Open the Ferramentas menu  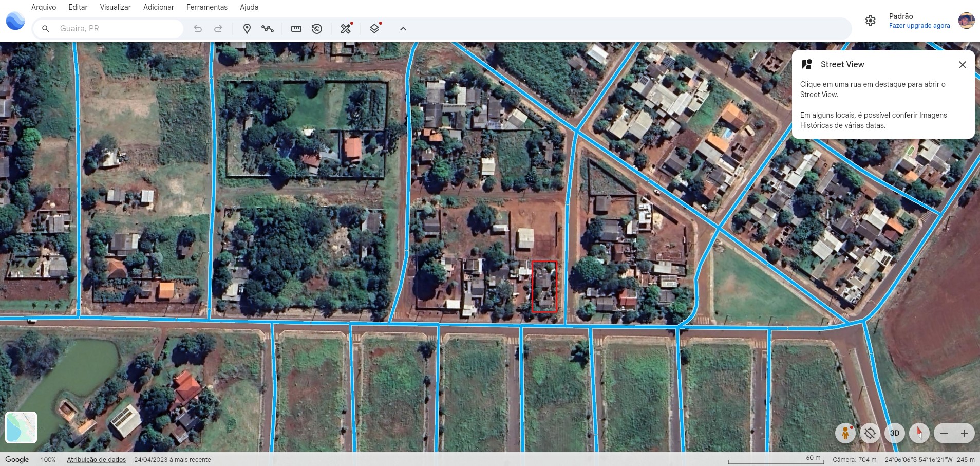206,7
